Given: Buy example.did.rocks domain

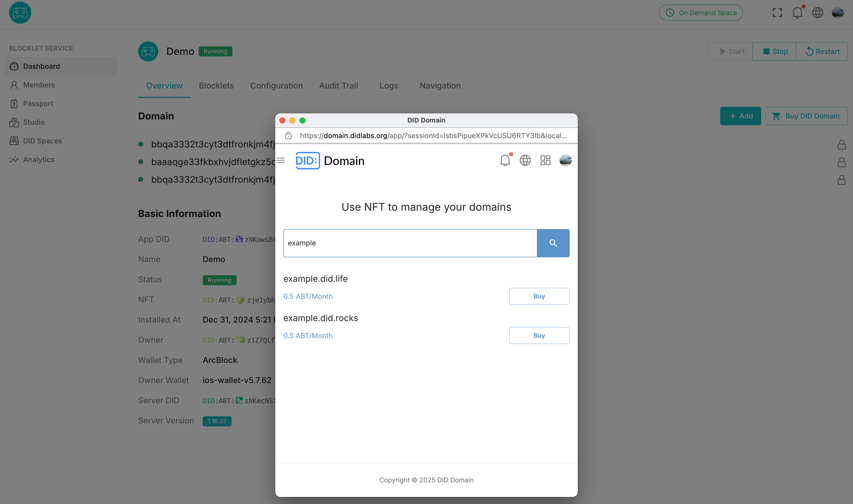Looking at the screenshot, I should tap(539, 336).
